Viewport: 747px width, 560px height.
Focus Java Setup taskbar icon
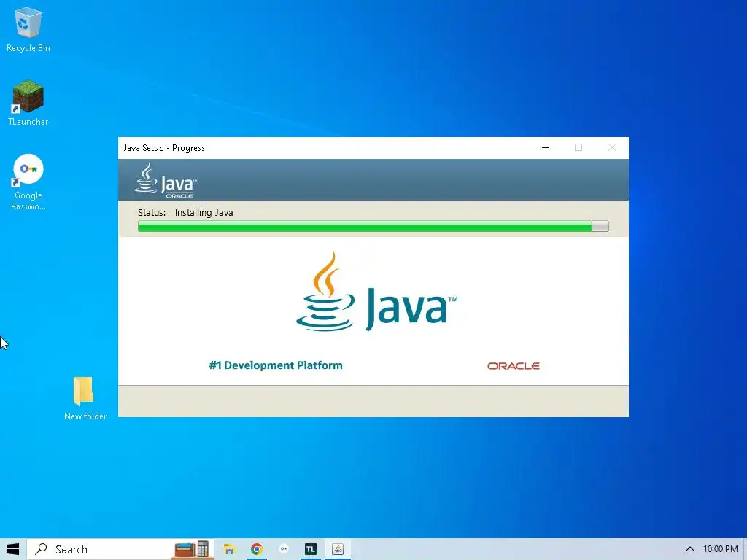[x=338, y=549]
